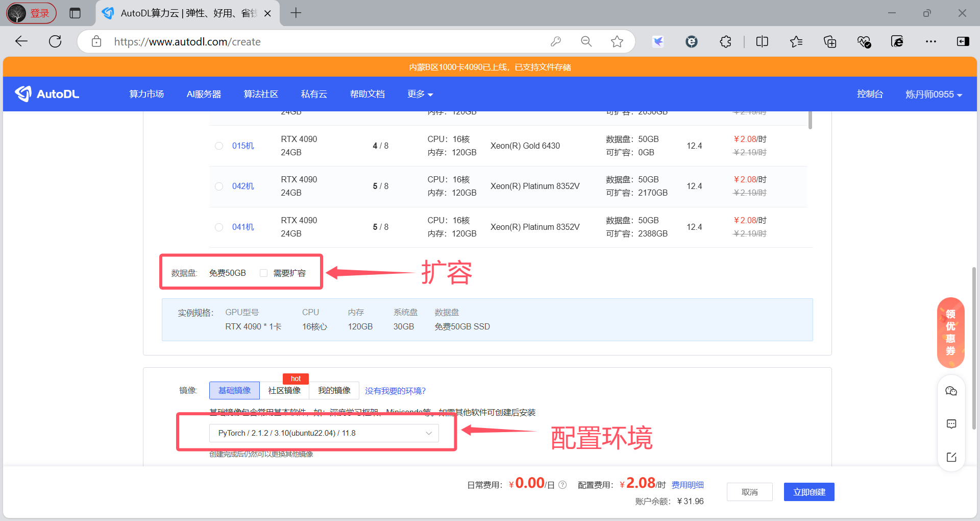The width and height of the screenshot is (980, 521).
Task: Open the zoom magnifier in address bar
Action: (586, 41)
